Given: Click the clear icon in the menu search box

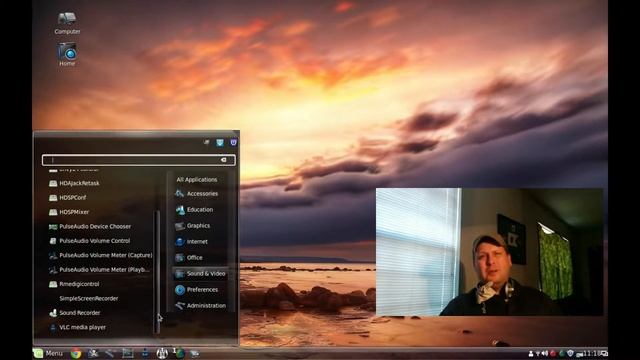Looking at the screenshot, I should point(223,160).
